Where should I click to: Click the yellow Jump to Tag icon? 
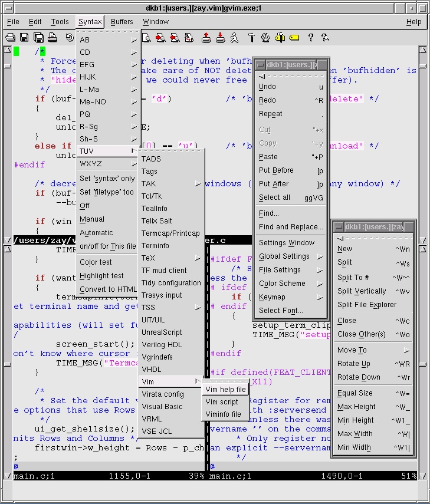[x=294, y=38]
